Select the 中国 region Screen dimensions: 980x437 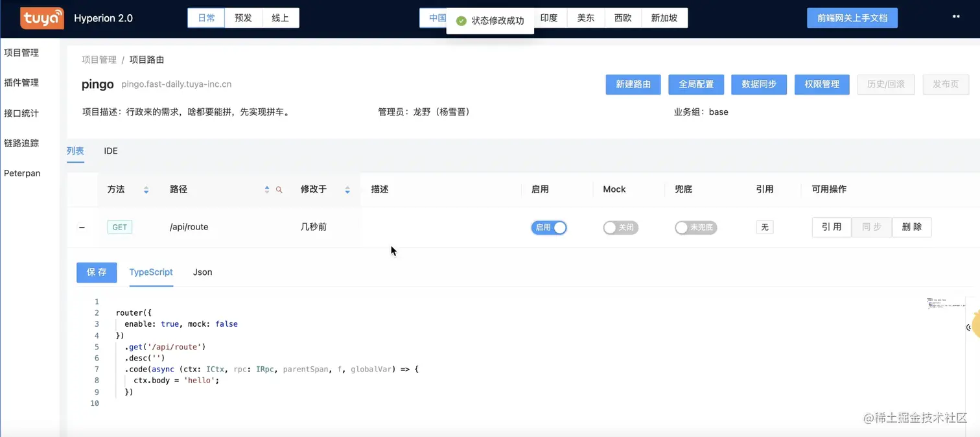[437, 18]
